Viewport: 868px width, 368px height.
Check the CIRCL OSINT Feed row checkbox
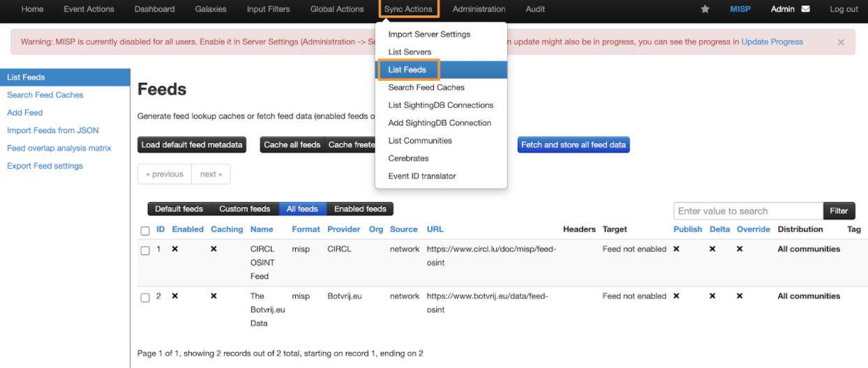145,250
